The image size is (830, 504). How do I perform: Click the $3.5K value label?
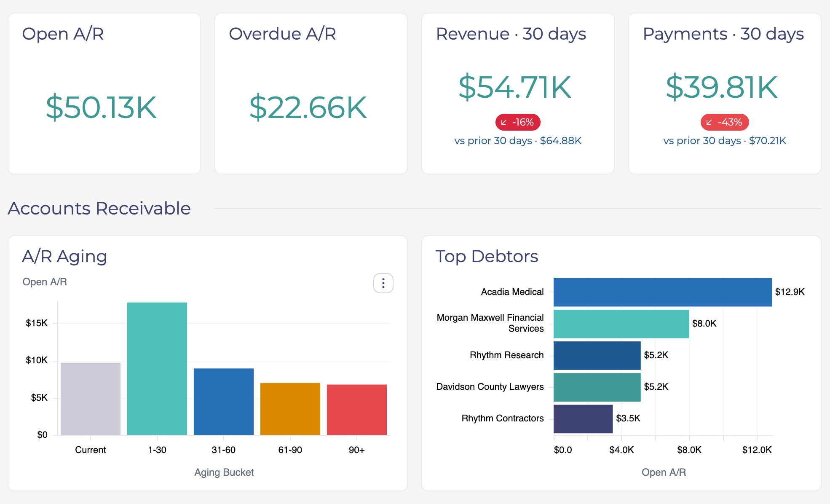pos(628,418)
